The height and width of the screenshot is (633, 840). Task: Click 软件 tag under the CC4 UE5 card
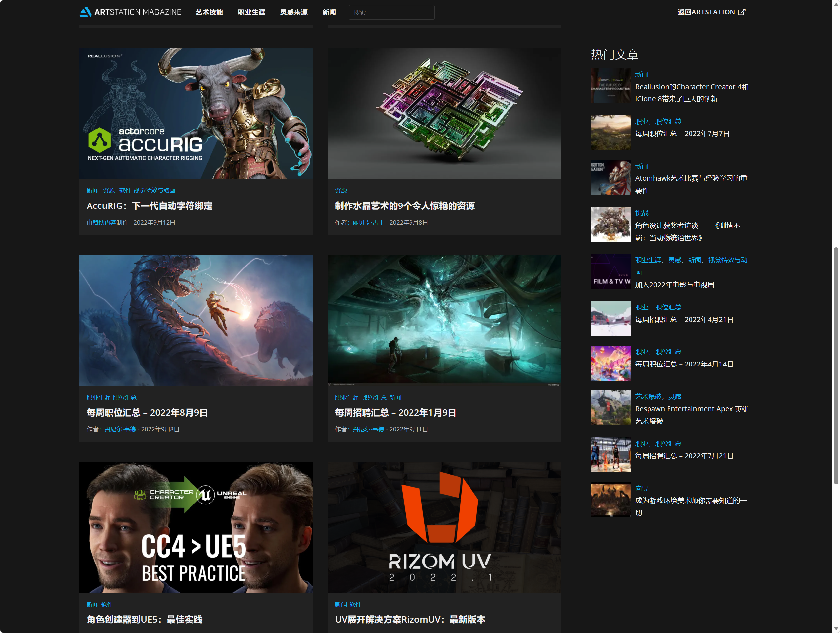107,604
